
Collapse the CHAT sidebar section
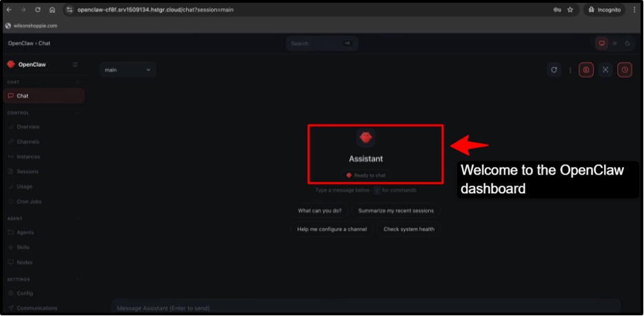(x=78, y=82)
